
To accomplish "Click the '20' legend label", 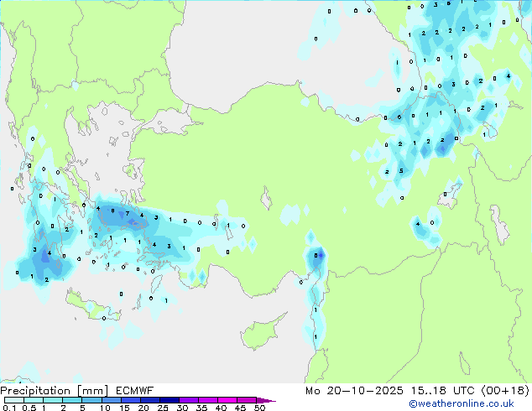I will [143, 408].
